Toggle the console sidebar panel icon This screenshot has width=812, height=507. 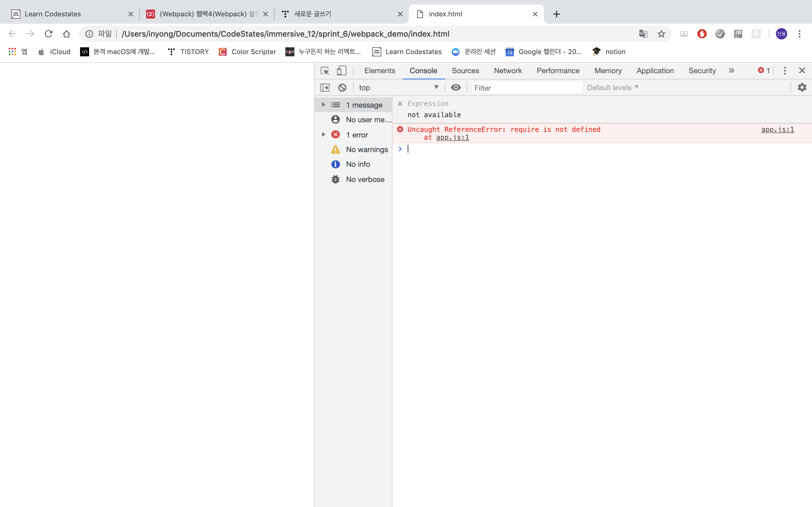coord(325,88)
